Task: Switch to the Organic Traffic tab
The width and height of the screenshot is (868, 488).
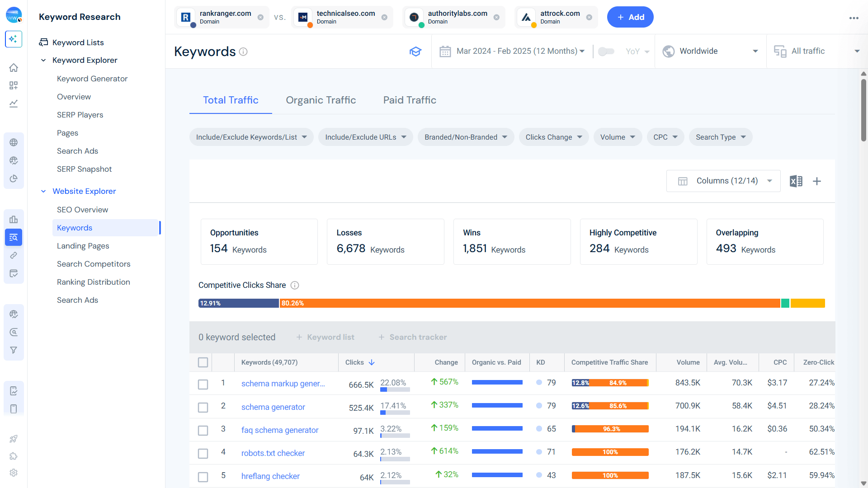Action: tap(321, 100)
